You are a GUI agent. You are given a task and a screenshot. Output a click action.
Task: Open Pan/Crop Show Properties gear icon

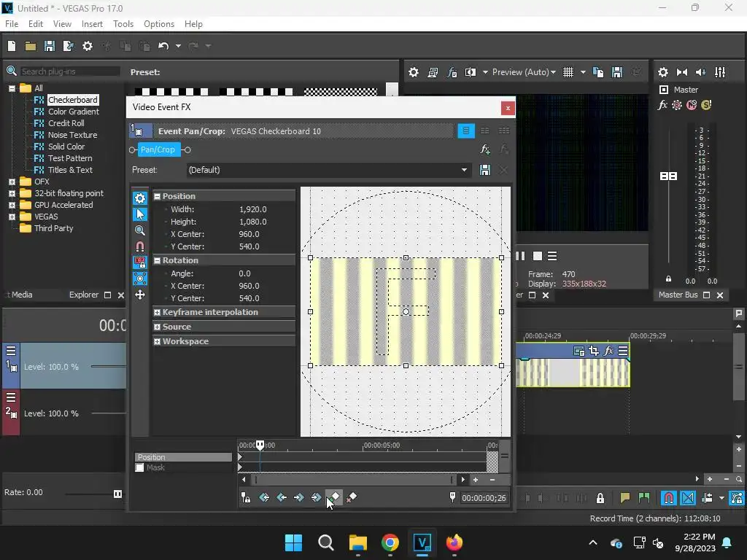139,198
